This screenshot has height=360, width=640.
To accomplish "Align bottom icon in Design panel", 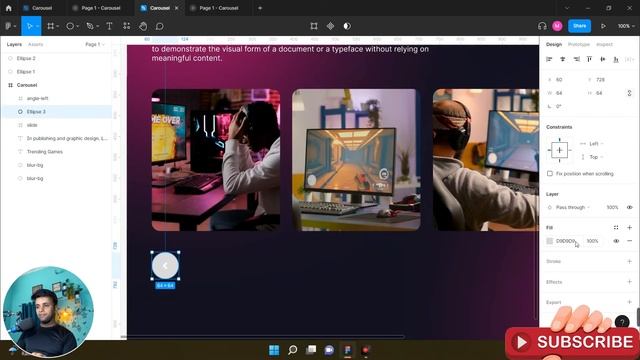I will point(616,59).
